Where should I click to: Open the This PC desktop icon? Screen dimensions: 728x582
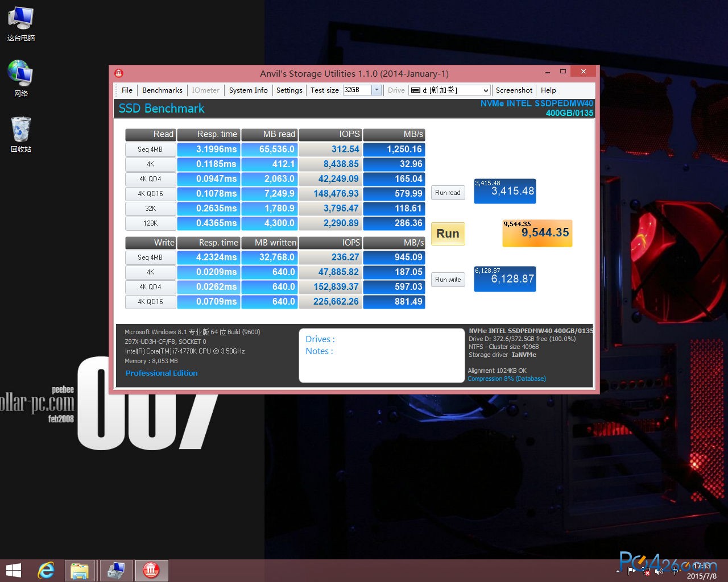pos(21,24)
